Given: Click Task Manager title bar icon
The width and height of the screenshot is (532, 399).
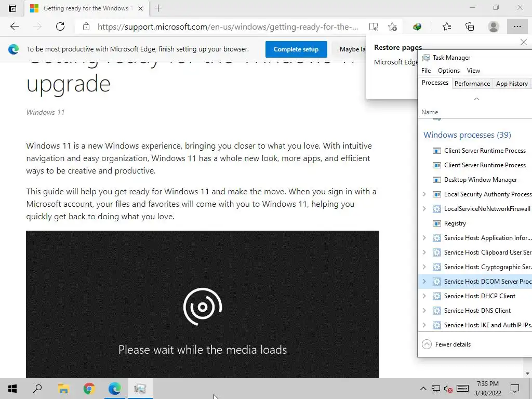Looking at the screenshot, I should pos(426,58).
